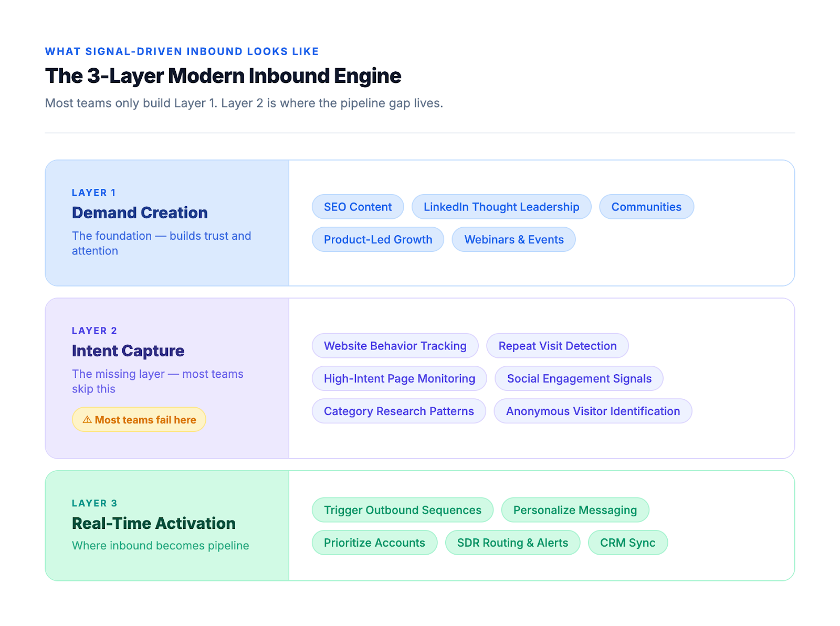840x626 pixels.
Task: Select the Communities pill
Action: [646, 206]
